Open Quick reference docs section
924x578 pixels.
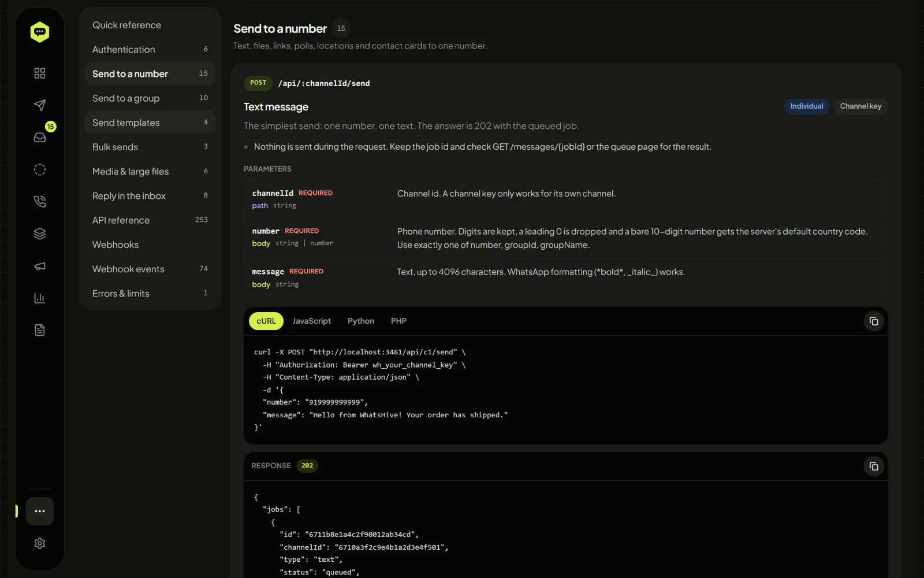[x=150, y=25]
